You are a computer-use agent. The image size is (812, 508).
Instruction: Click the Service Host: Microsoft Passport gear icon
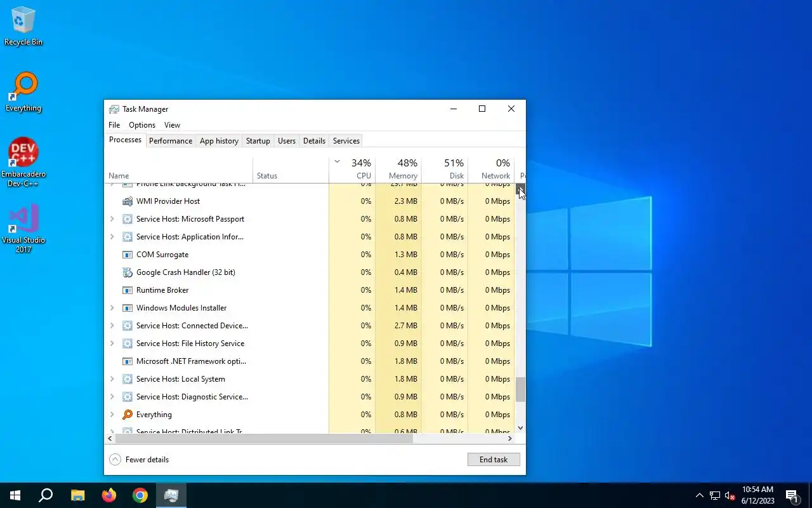[127, 219]
